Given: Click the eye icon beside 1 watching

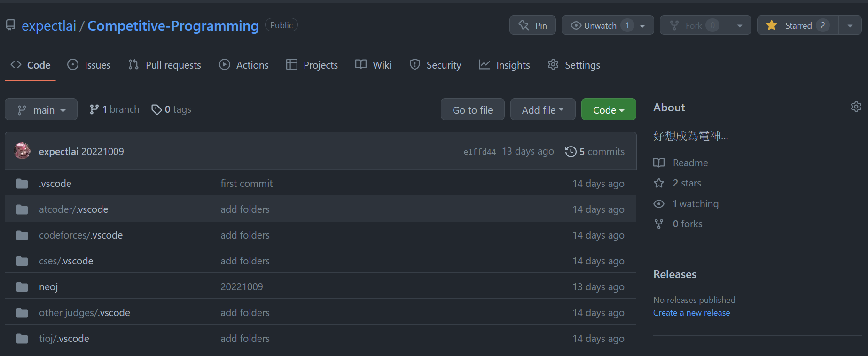Looking at the screenshot, I should [x=659, y=204].
